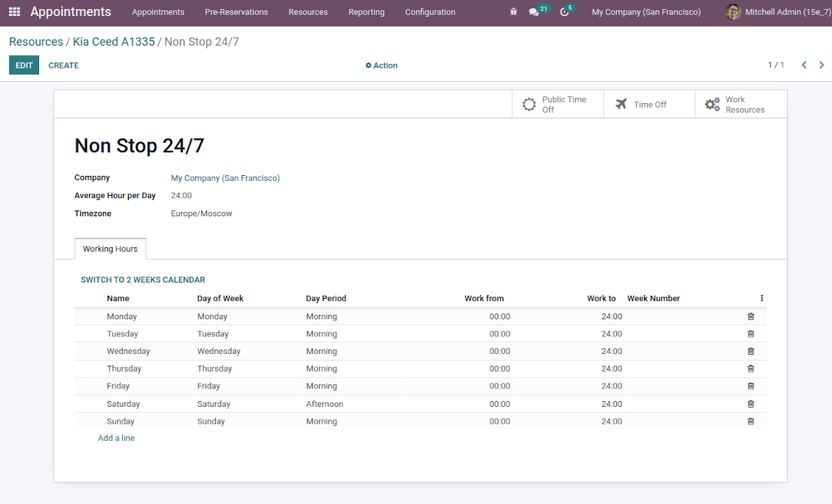832x504 pixels.
Task: Open Public Time Off stat button
Action: click(557, 104)
